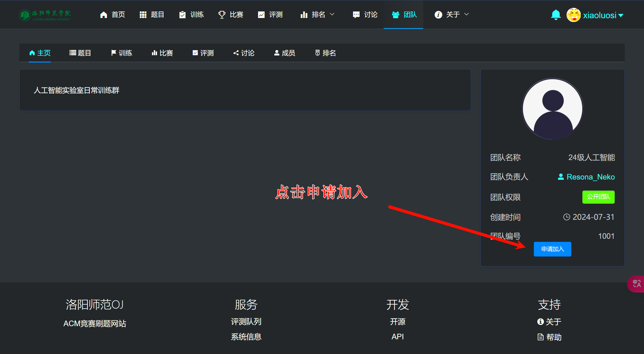Click the 申请加入 apply button
Image resolution: width=644 pixels, height=354 pixels.
coord(552,249)
